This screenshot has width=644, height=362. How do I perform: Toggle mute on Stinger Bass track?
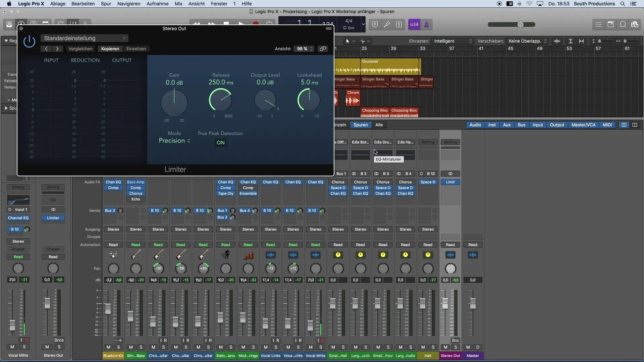click(x=130, y=347)
